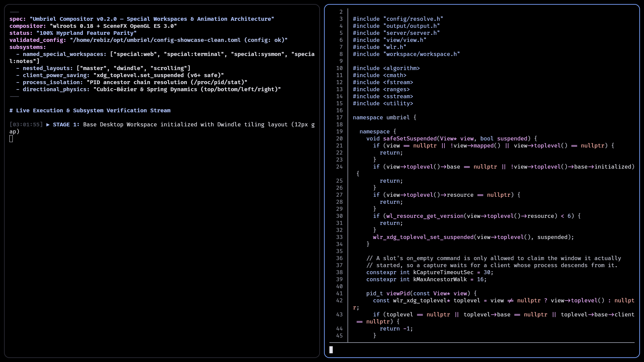644x362 pixels.
Task: Click the #include <cmath> line
Action: coord(379,75)
